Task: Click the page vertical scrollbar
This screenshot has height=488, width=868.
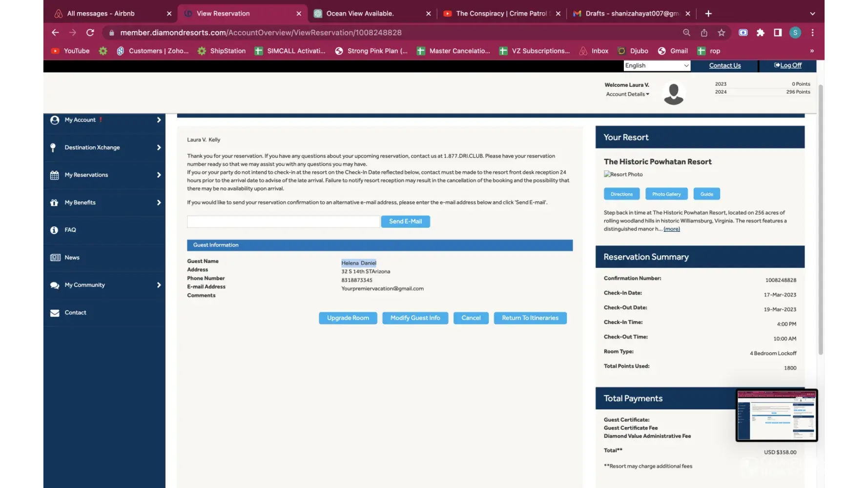Action: [x=821, y=220]
